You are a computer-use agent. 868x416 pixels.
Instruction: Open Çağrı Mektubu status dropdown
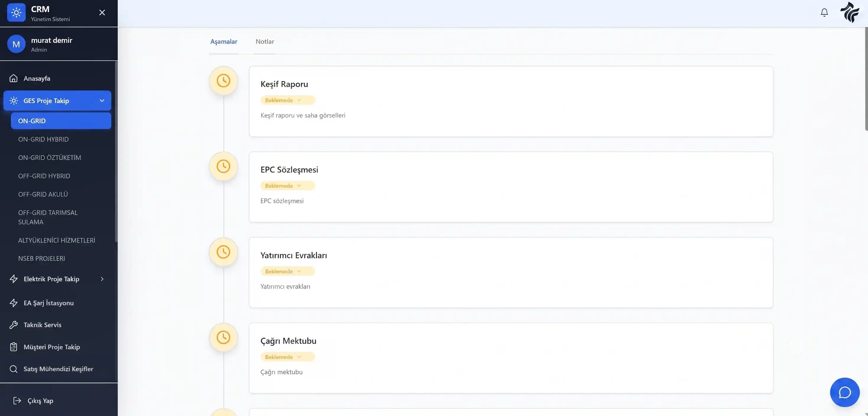(287, 357)
